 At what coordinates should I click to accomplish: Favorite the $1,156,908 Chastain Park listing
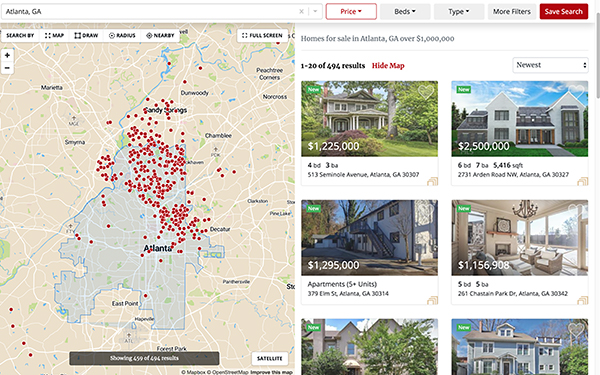(576, 210)
